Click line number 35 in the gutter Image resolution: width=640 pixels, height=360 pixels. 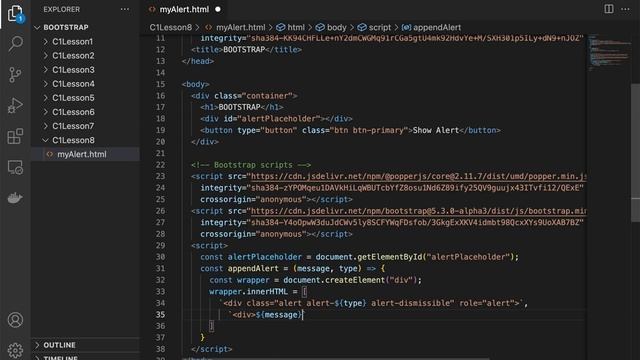(x=160, y=315)
